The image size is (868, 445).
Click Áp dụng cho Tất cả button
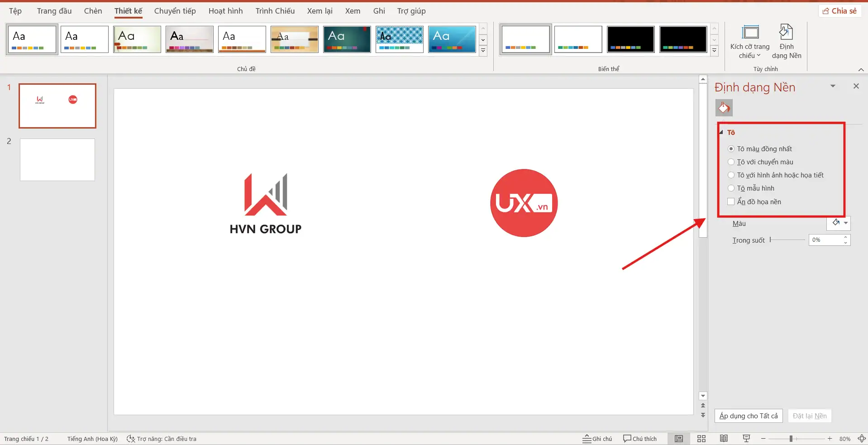[748, 416]
